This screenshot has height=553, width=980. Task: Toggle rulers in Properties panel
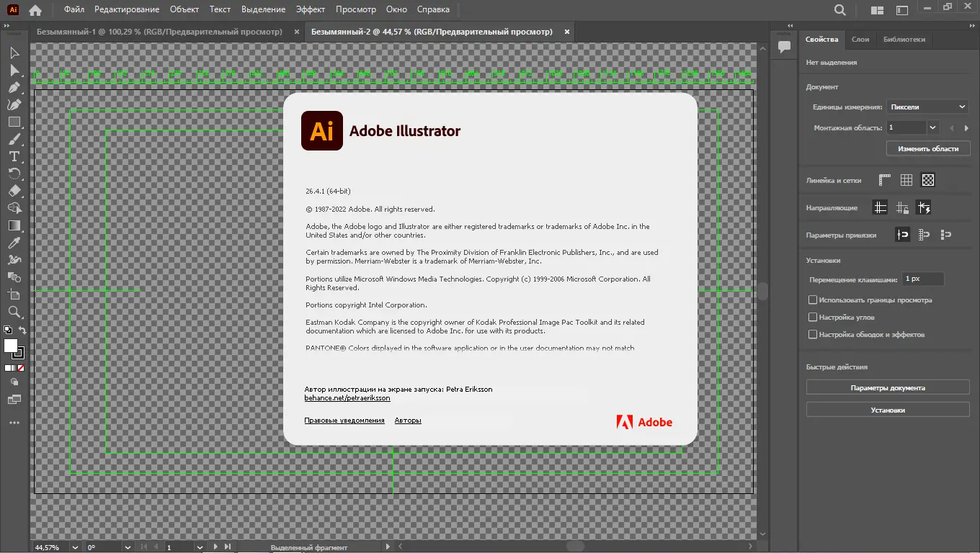point(884,180)
